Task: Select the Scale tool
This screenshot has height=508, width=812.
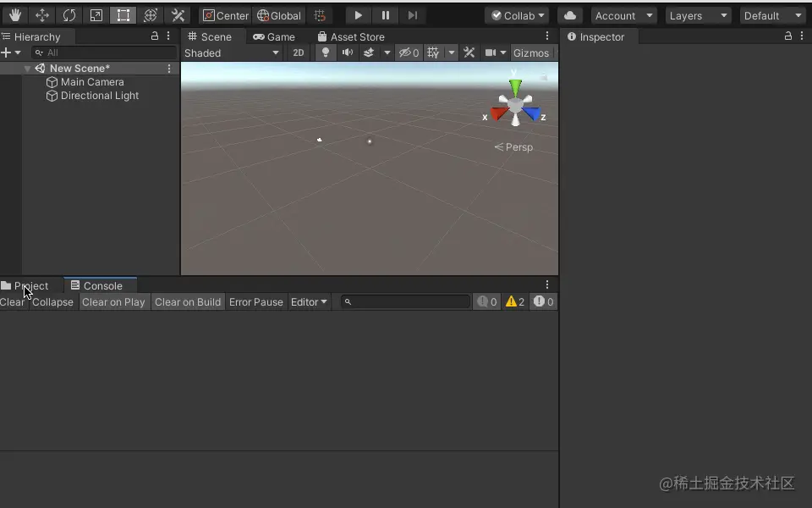Action: tap(96, 15)
